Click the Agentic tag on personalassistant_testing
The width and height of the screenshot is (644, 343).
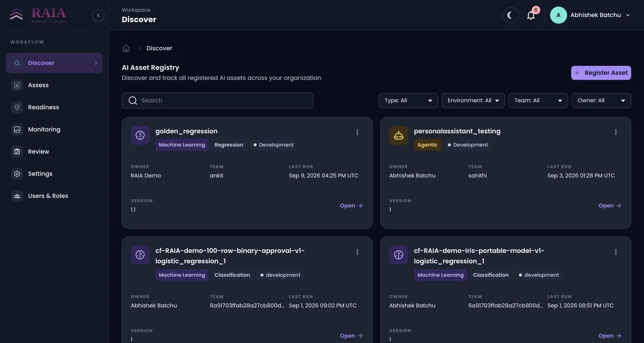pos(427,145)
